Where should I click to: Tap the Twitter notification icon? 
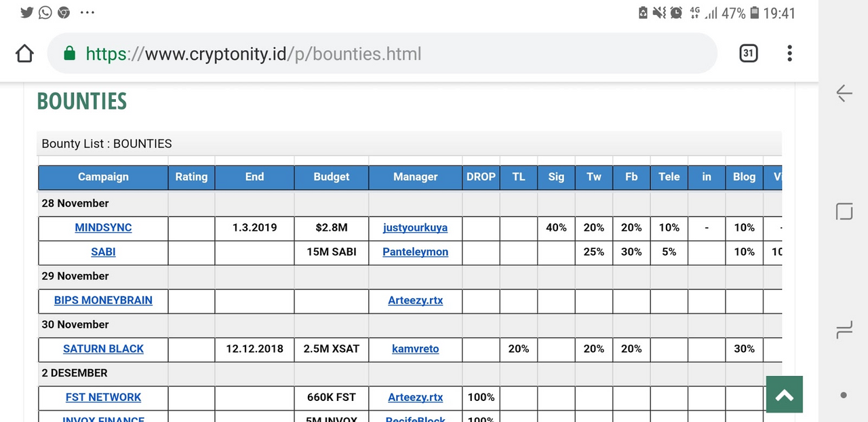pos(27,12)
